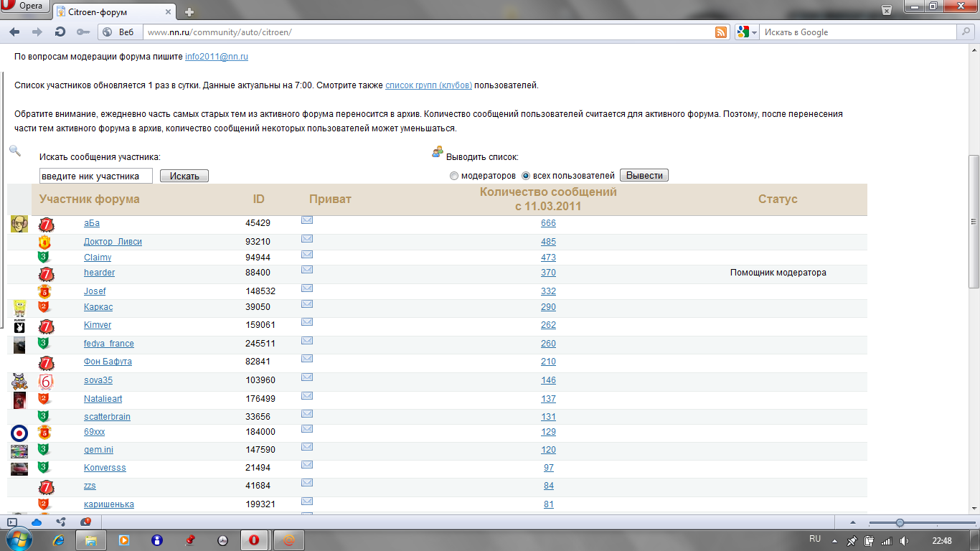Viewport: 980px width, 551px height.
Task: Click the Opera password wand key icon
Action: 83,32
